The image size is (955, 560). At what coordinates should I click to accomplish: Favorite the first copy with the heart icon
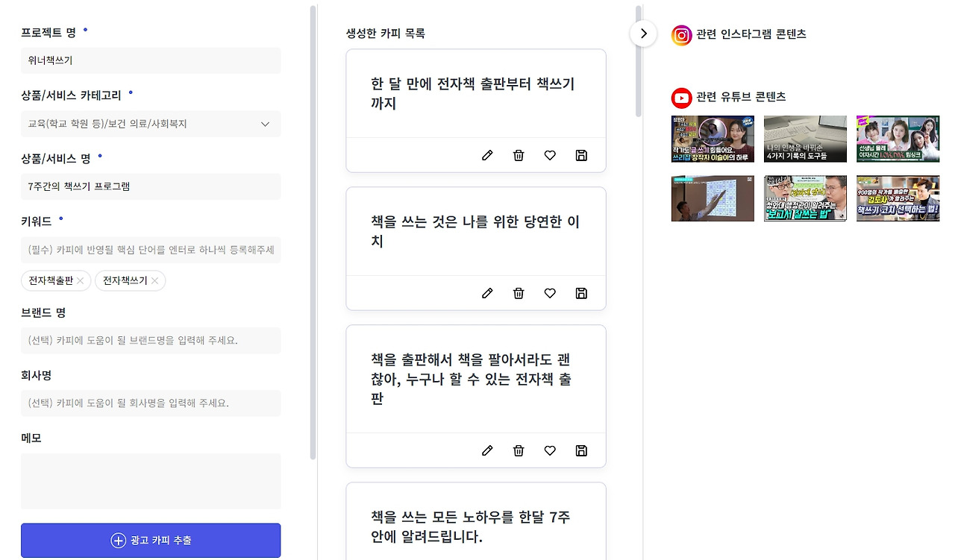(x=550, y=155)
